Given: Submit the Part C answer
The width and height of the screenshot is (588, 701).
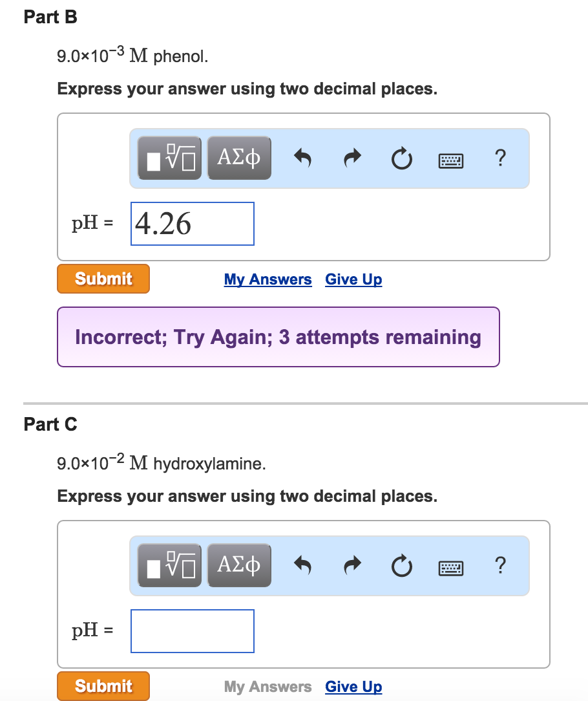Looking at the screenshot, I should coord(103,686).
